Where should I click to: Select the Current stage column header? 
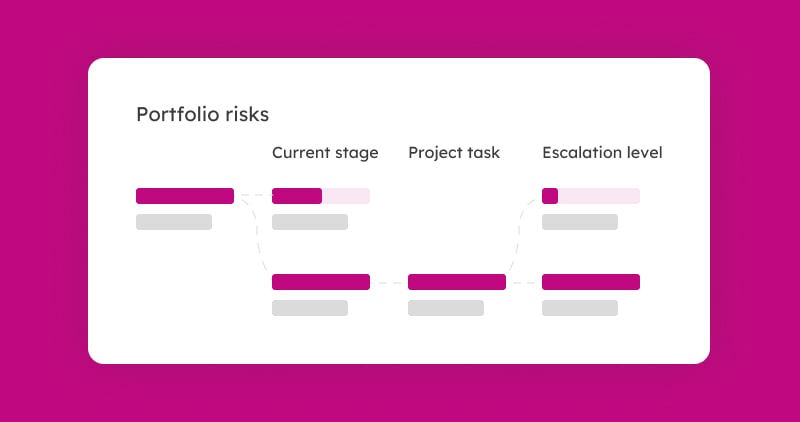(325, 153)
